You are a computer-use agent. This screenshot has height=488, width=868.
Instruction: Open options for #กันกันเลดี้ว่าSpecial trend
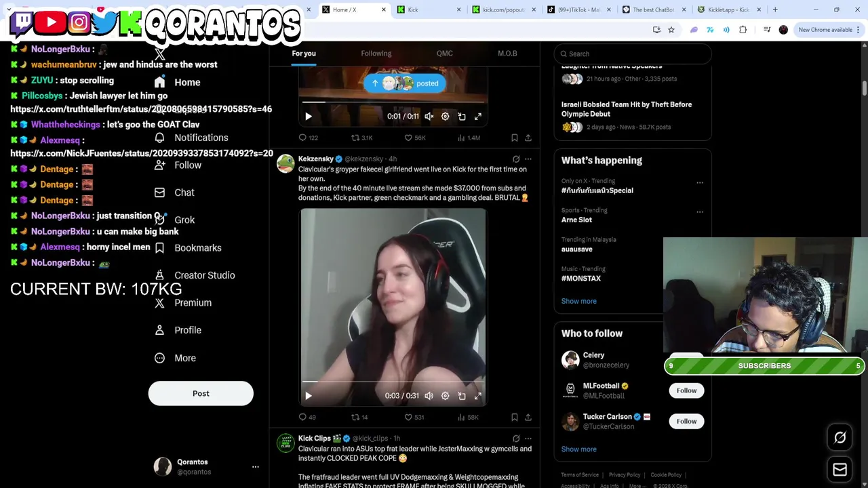700,182
